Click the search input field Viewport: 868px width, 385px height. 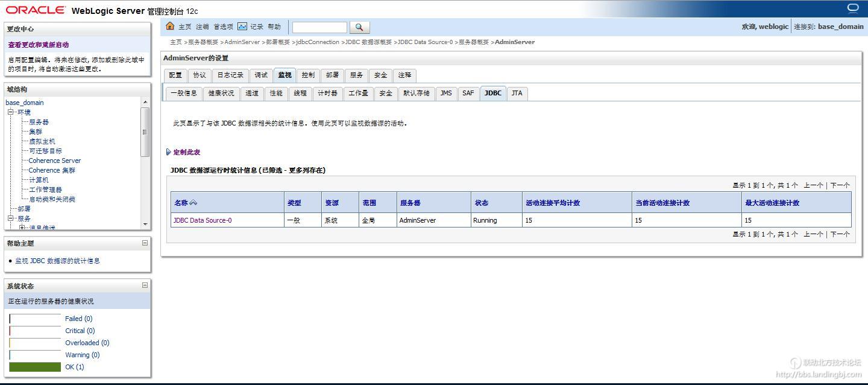tap(319, 27)
